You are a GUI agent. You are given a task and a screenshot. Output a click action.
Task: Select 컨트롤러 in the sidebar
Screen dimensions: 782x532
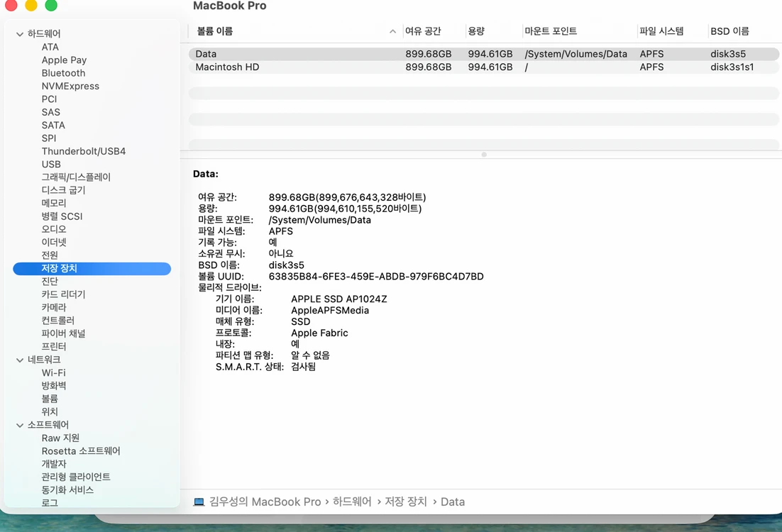58,320
